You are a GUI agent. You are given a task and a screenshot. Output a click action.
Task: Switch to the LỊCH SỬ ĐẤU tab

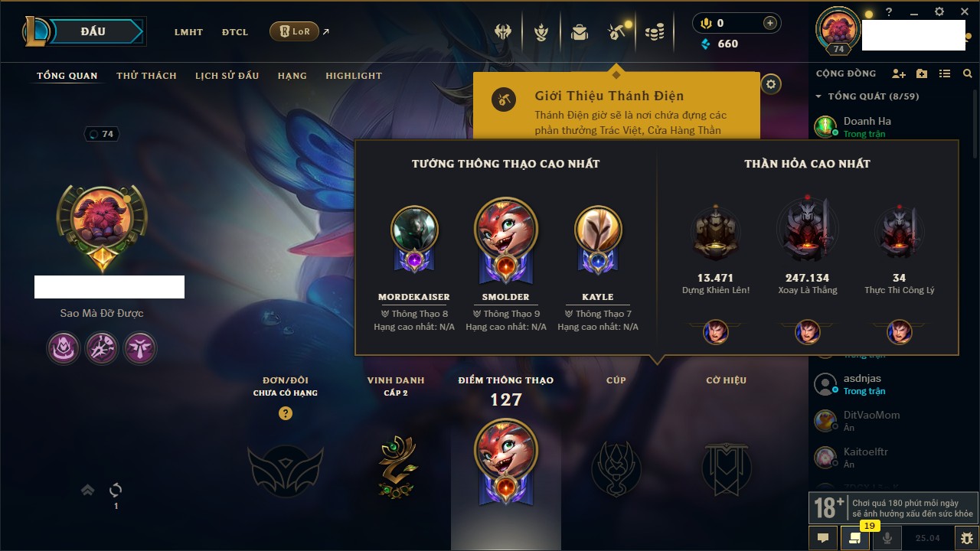point(227,76)
